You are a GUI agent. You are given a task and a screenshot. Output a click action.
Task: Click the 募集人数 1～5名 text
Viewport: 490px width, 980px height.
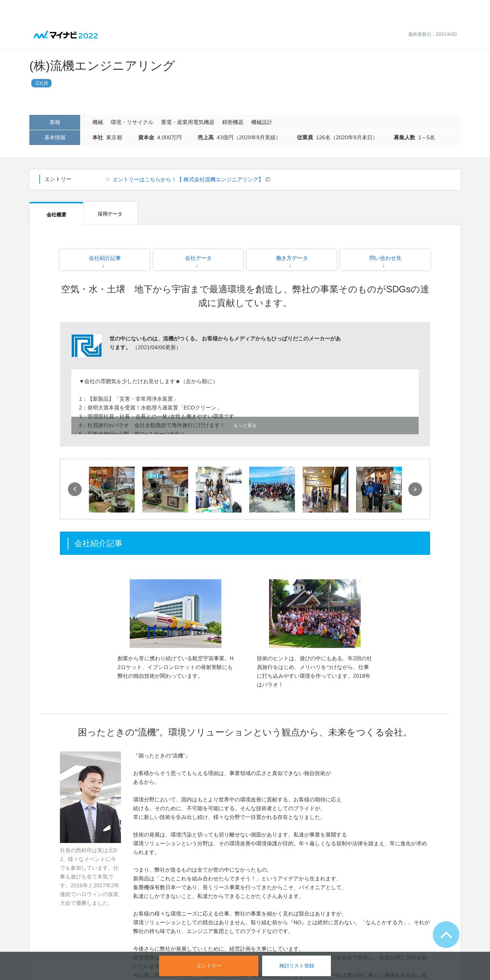[x=414, y=137]
